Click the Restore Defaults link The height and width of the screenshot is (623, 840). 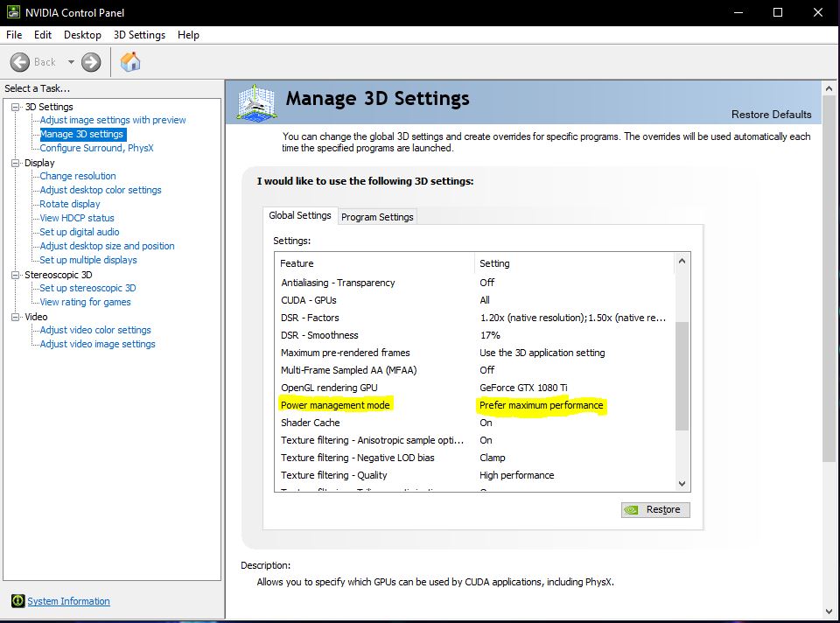pos(772,115)
